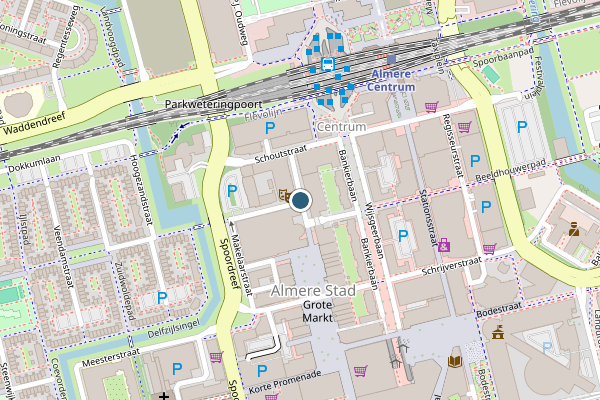Select the Waddendreef road label

click(35, 123)
